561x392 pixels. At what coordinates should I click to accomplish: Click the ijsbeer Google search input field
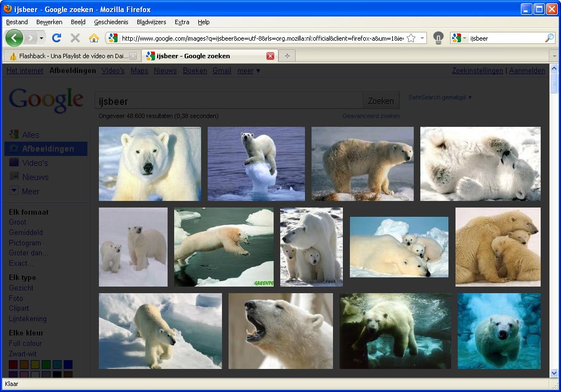point(229,100)
